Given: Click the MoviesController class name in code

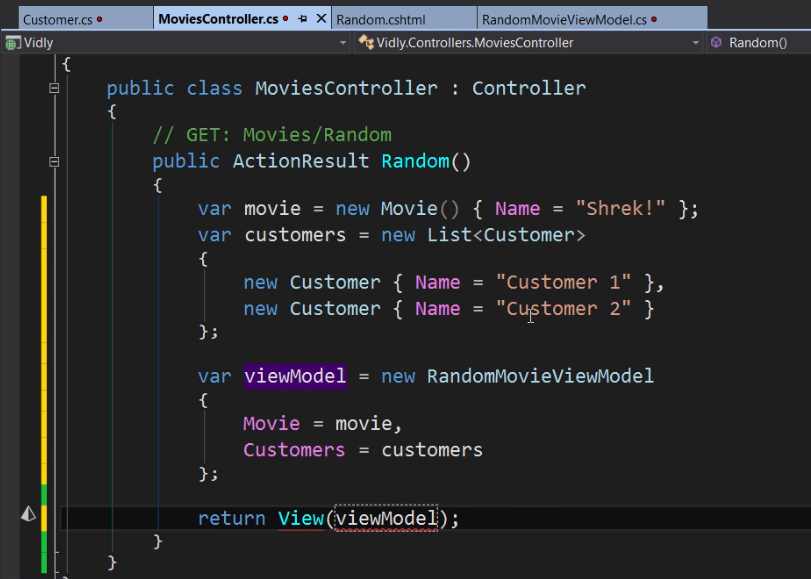Looking at the screenshot, I should tap(347, 88).
